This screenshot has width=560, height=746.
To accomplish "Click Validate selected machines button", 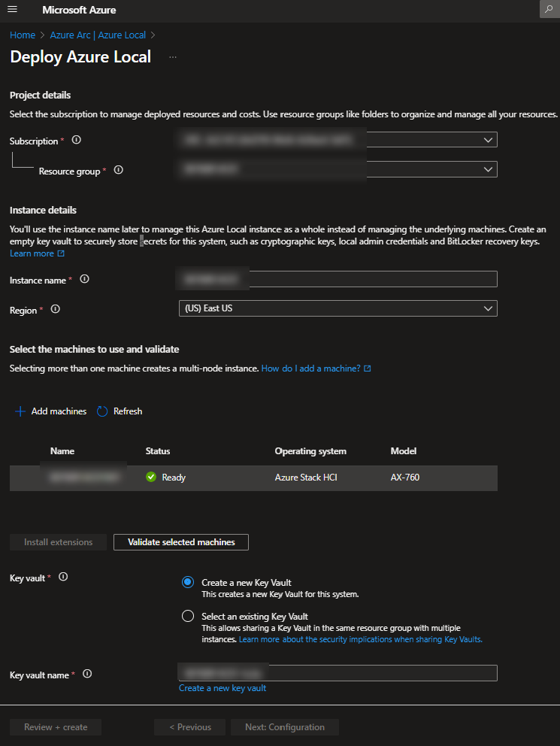I will [181, 542].
